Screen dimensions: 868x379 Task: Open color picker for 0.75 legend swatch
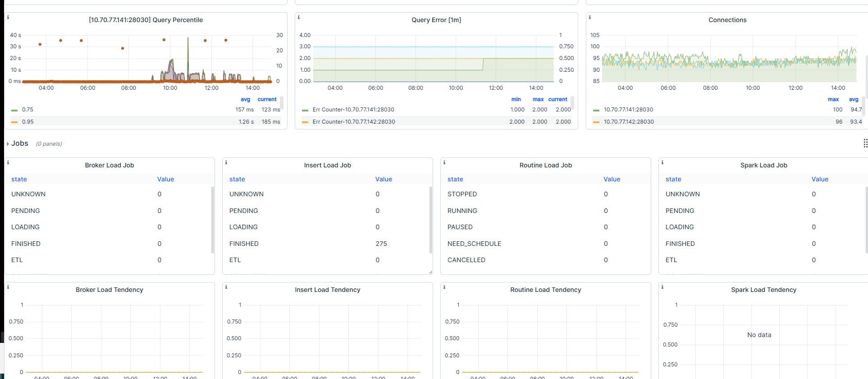point(14,110)
